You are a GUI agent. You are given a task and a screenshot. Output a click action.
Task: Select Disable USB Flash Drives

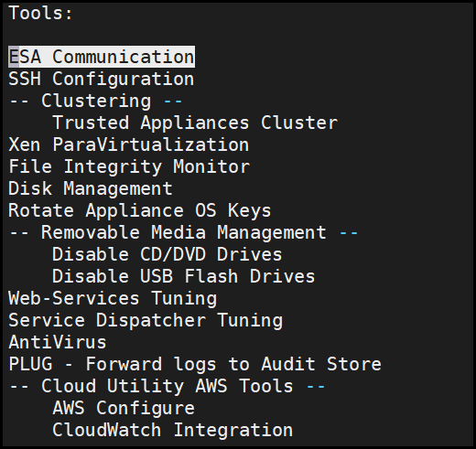184,276
